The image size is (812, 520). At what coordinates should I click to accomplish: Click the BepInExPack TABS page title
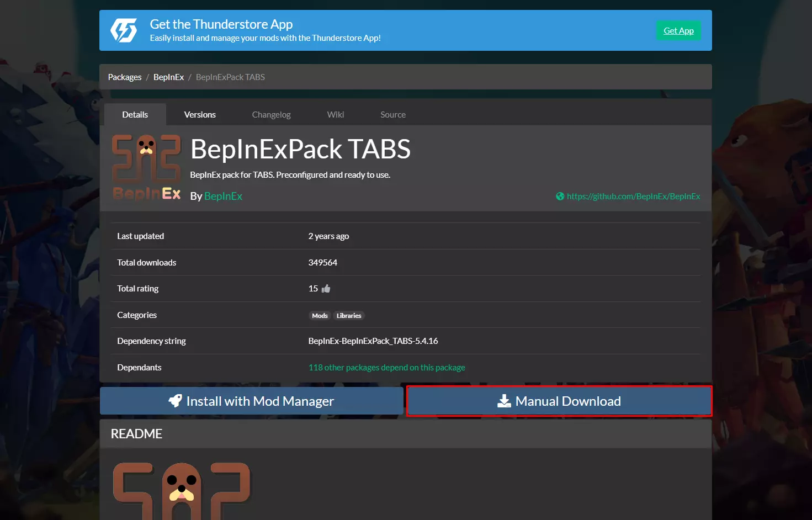point(300,149)
